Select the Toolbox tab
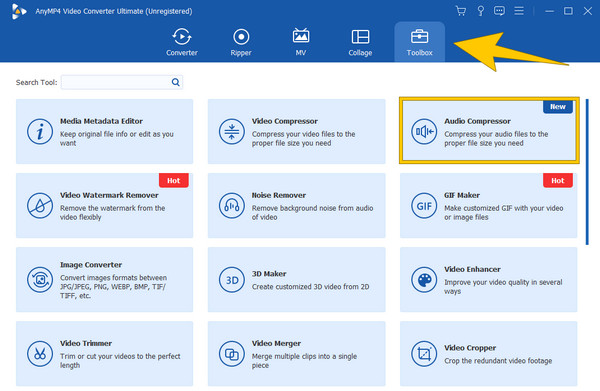This screenshot has height=391, width=600. click(x=419, y=42)
